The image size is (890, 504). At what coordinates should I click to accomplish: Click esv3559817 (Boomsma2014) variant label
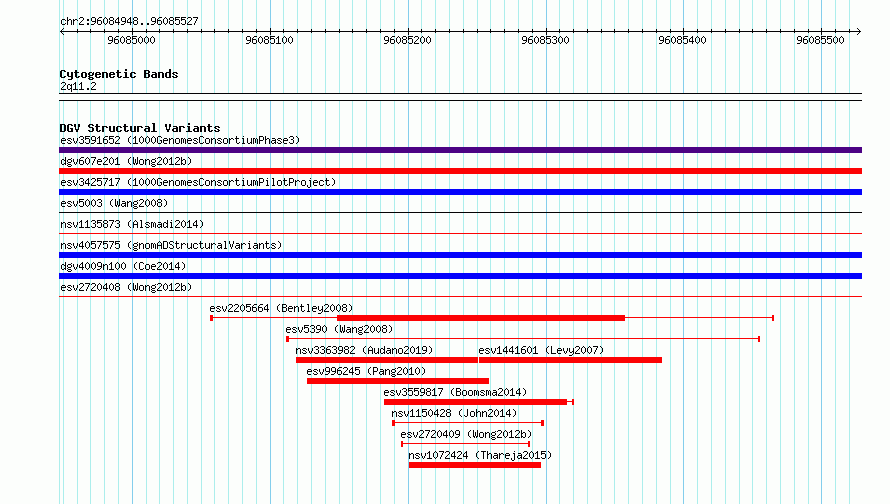455,392
